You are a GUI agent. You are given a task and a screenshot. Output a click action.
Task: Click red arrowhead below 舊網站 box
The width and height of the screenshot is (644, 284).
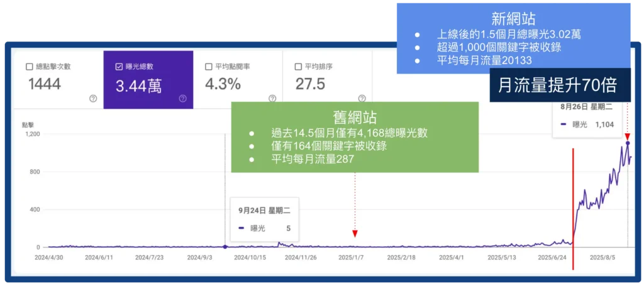(x=355, y=234)
